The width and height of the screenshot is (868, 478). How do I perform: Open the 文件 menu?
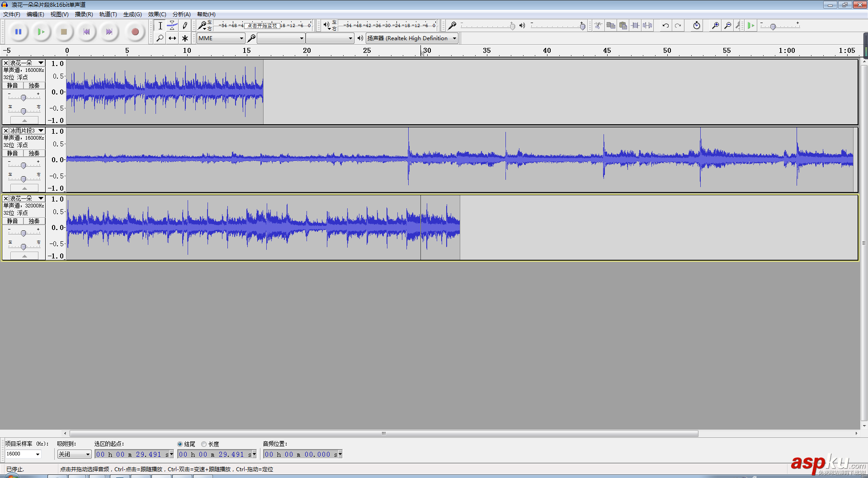(x=11, y=14)
